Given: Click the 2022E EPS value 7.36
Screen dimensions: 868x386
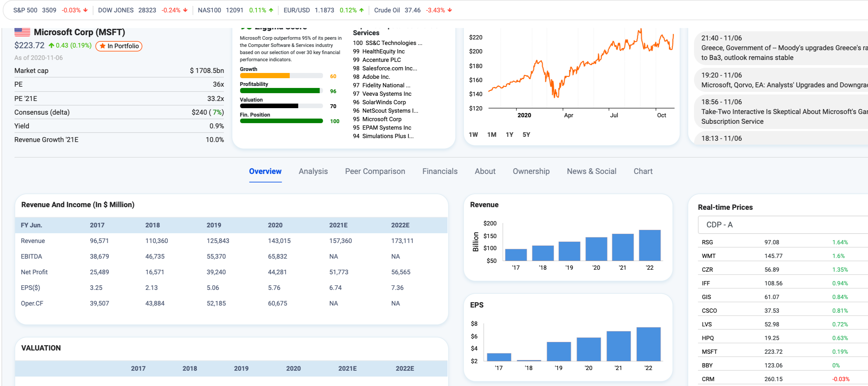Looking at the screenshot, I should tap(397, 288).
